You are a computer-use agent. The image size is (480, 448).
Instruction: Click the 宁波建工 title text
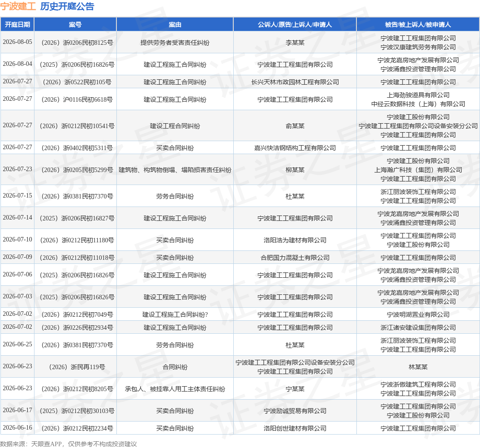(x=18, y=6)
